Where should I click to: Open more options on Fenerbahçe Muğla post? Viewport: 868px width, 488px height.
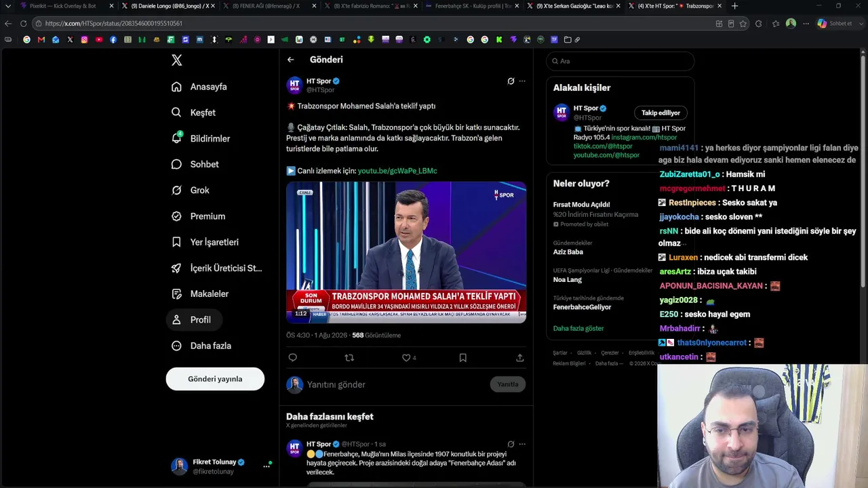(522, 444)
